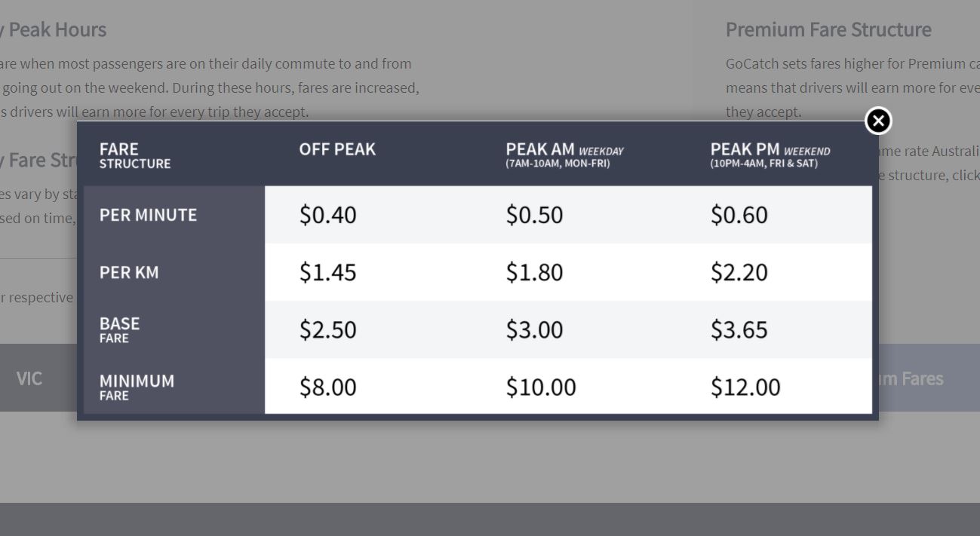Viewport: 980px width, 536px height.
Task: Select the Per KM row label
Action: click(x=129, y=272)
